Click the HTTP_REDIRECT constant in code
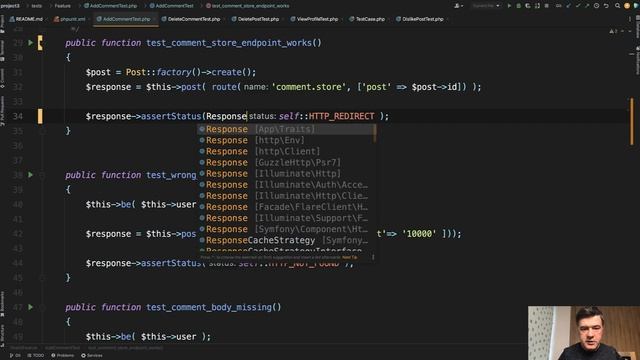 pos(341,116)
